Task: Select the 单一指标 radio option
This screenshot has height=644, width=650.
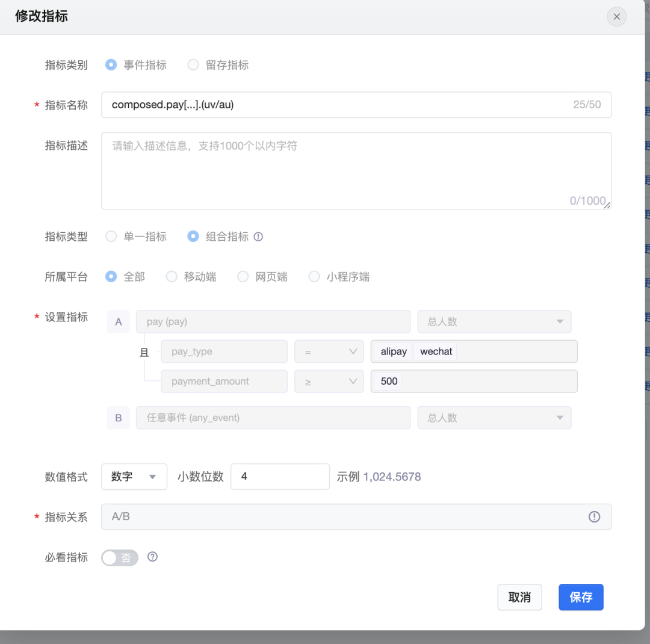Action: (111, 237)
